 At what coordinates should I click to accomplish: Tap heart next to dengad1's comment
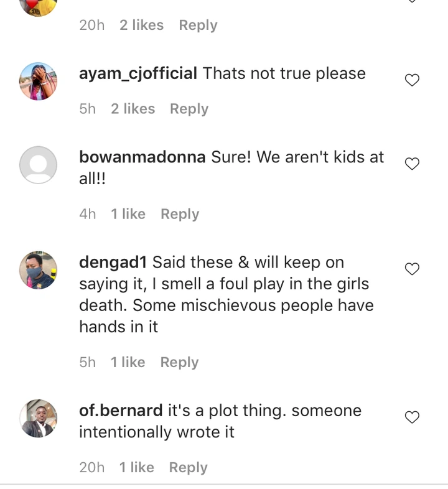pyautogui.click(x=412, y=269)
